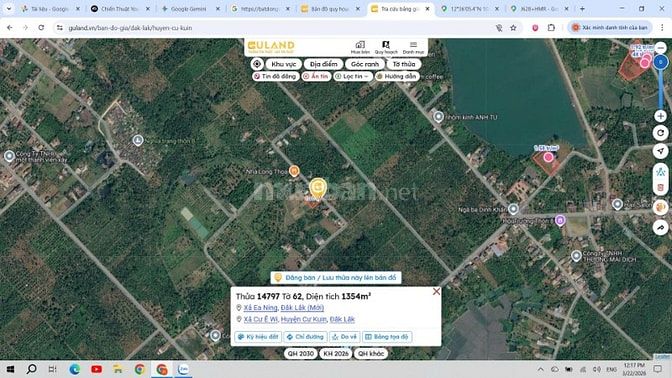Open the Windows notification center icon

click(x=658, y=369)
